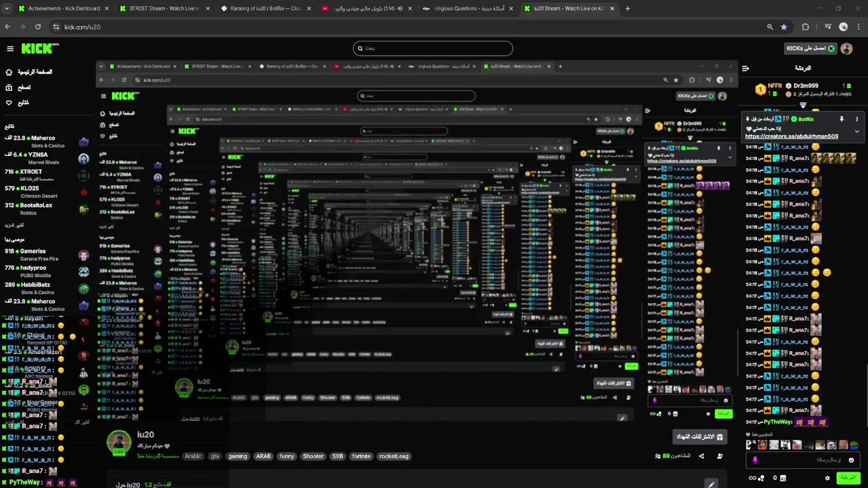Open hadyproo channel in the outer sidebar
This screenshot has height=488, width=868.
[x=45, y=271]
